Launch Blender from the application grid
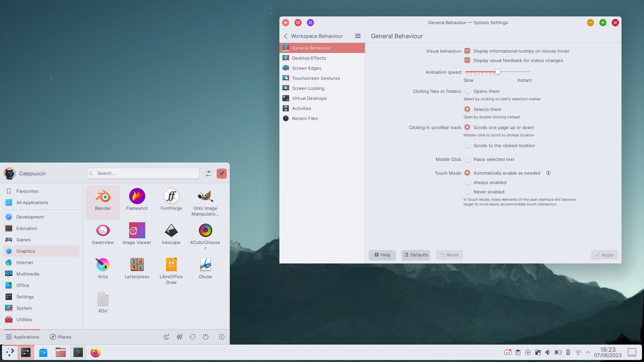Screen dimensions: 644x362 point(103,201)
